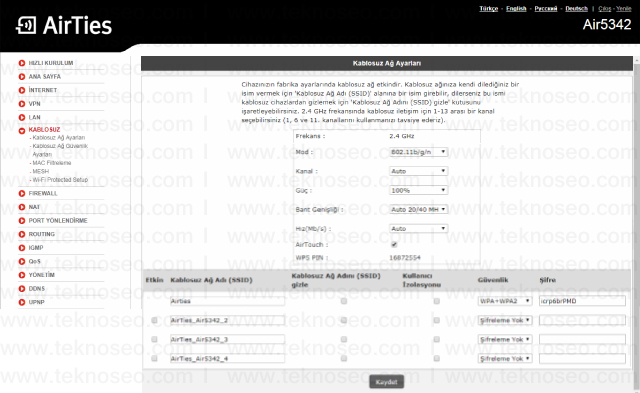Open the Mod 802.11b/g/n dropdown
Screen dimensions: 640x393
[x=418, y=152]
